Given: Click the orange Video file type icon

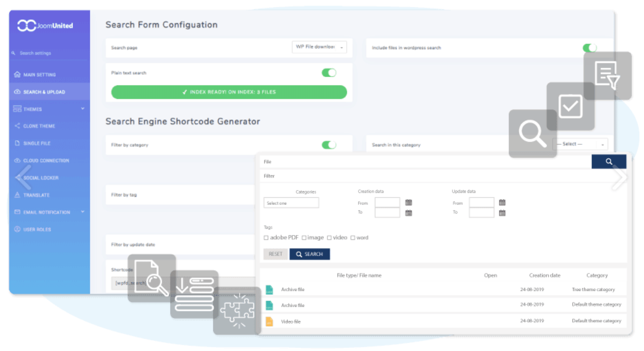Looking at the screenshot, I should [x=269, y=321].
